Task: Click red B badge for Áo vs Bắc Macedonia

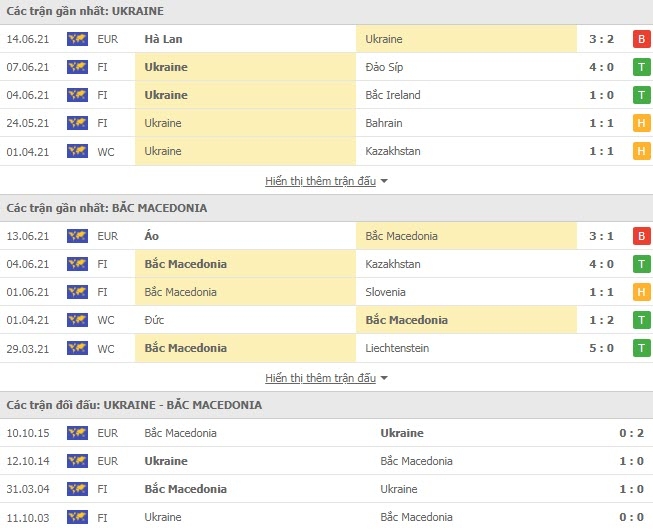Action: [x=641, y=236]
